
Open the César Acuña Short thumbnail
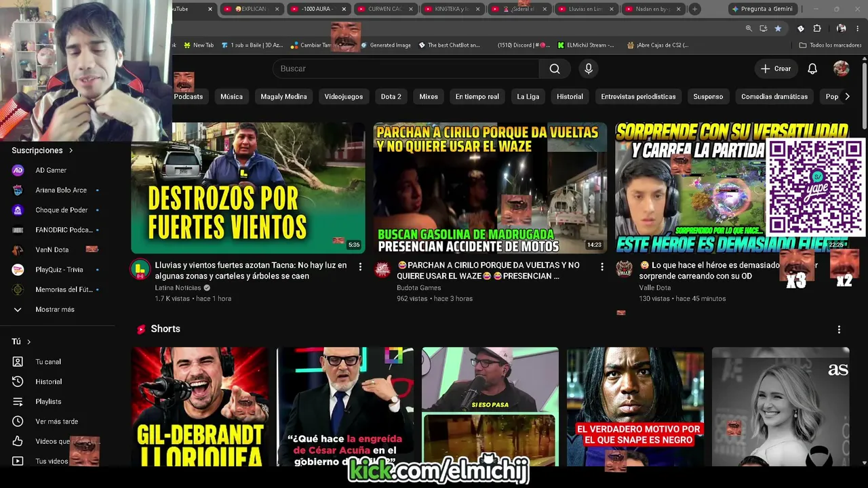tap(345, 407)
